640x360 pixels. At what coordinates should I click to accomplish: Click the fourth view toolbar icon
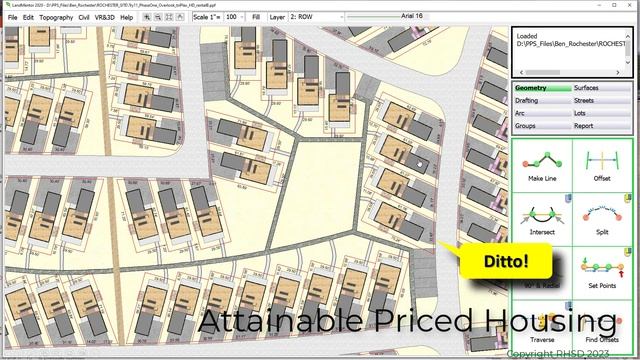point(180,17)
